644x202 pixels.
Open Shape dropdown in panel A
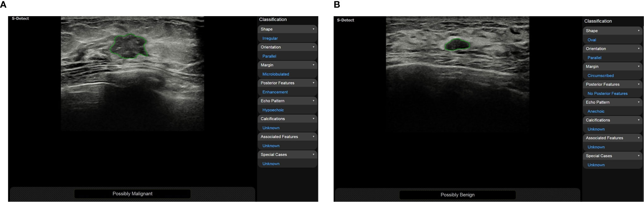[x=287, y=29]
